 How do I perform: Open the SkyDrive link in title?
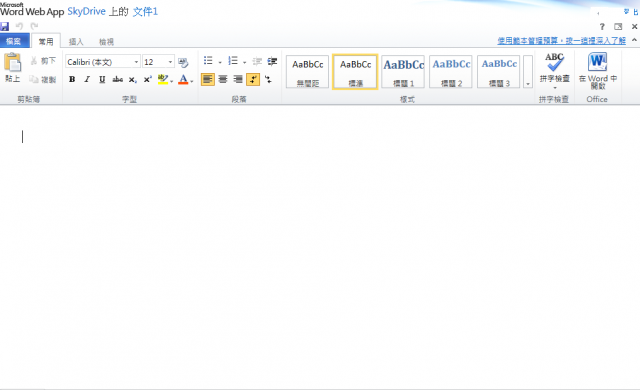coord(87,11)
